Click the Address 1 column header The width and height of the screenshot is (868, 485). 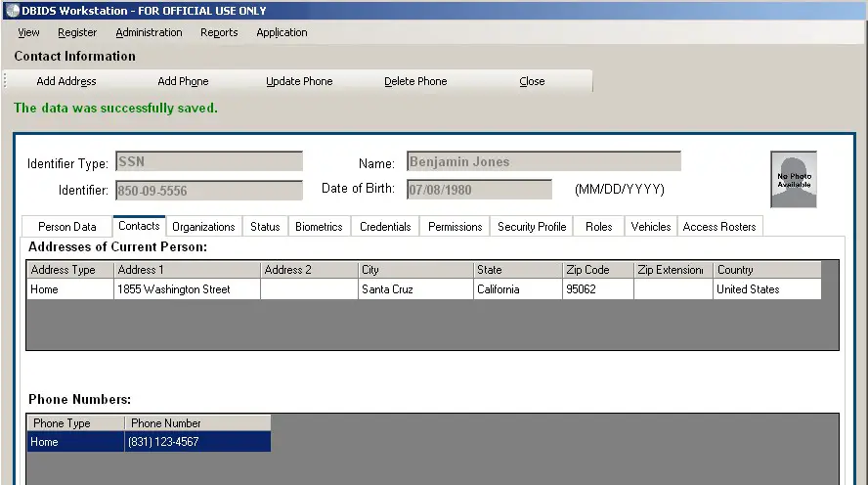tap(187, 270)
